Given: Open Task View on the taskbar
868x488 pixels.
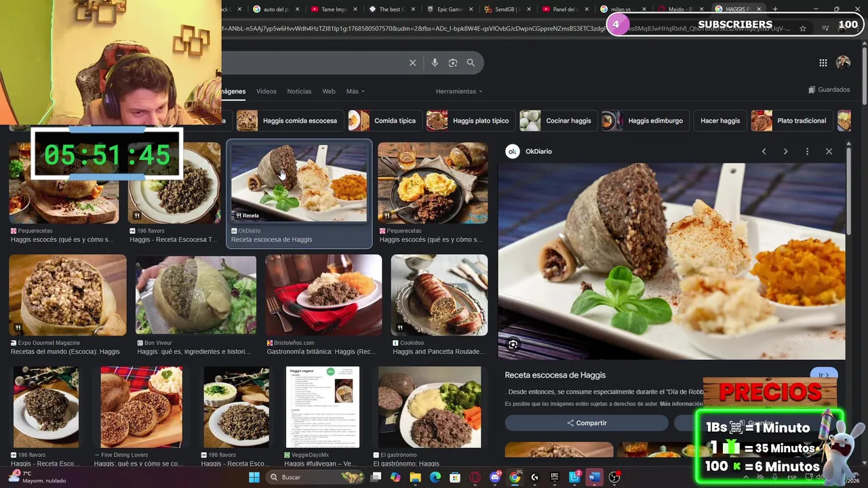Looking at the screenshot, I should pos(376,477).
